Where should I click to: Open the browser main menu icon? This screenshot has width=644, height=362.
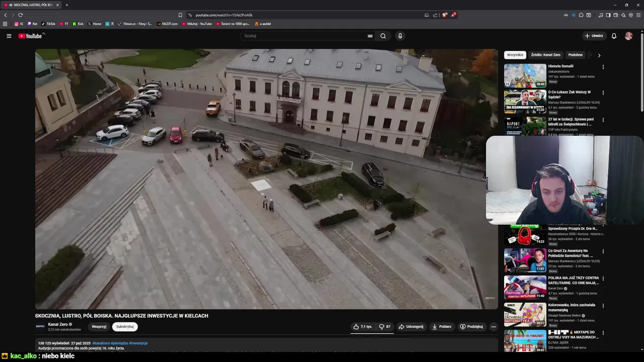[638, 15]
